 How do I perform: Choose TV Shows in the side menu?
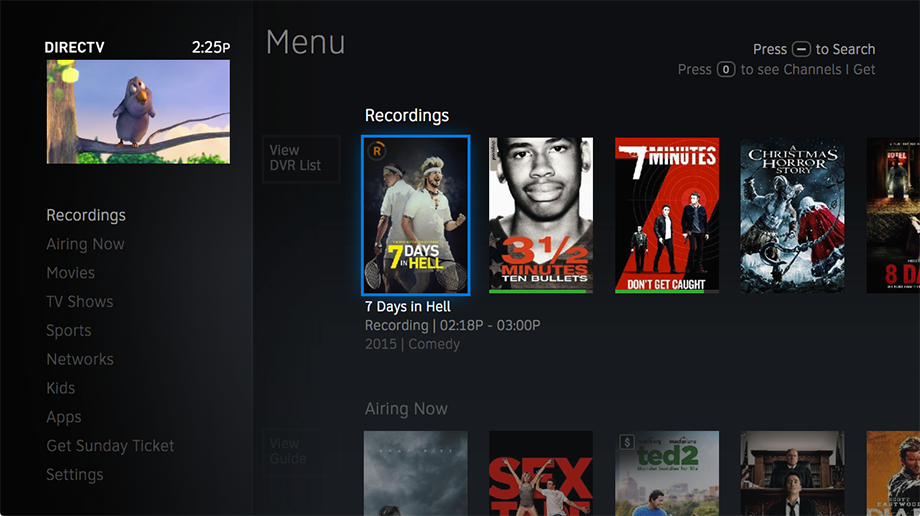[80, 302]
